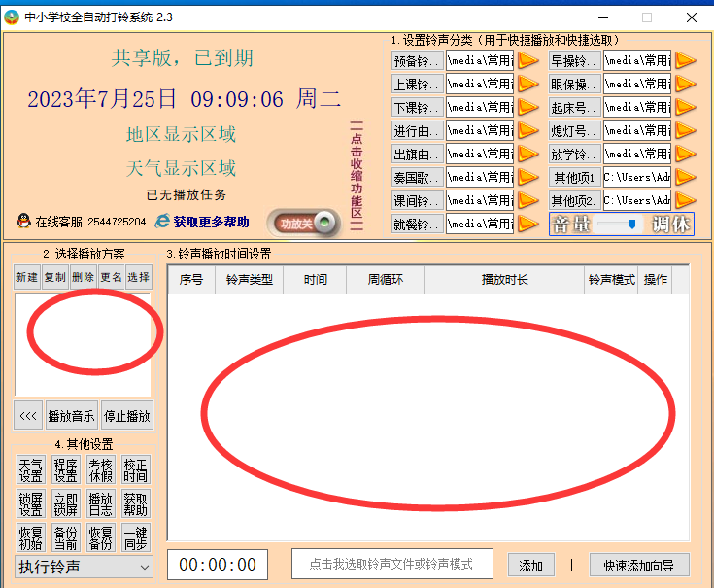This screenshot has height=588, width=714.
Task: Play the 就餐铃 sound with its orange arrow
Action: click(x=527, y=224)
